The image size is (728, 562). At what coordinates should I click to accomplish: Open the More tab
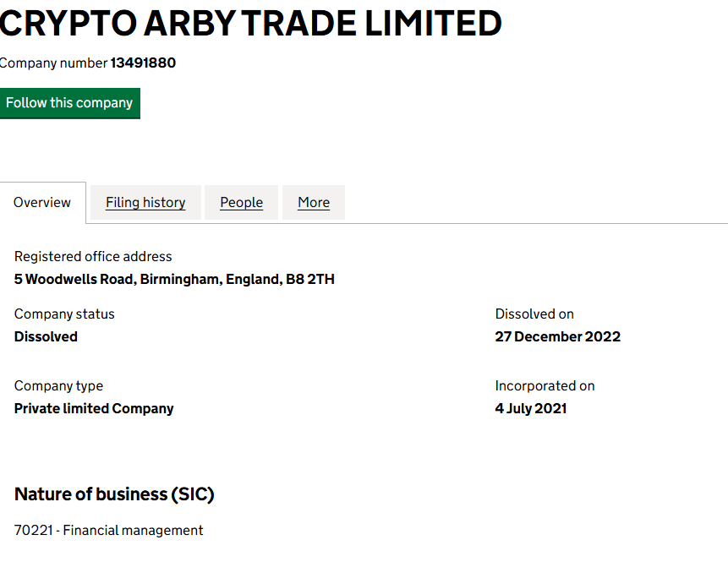(x=314, y=203)
